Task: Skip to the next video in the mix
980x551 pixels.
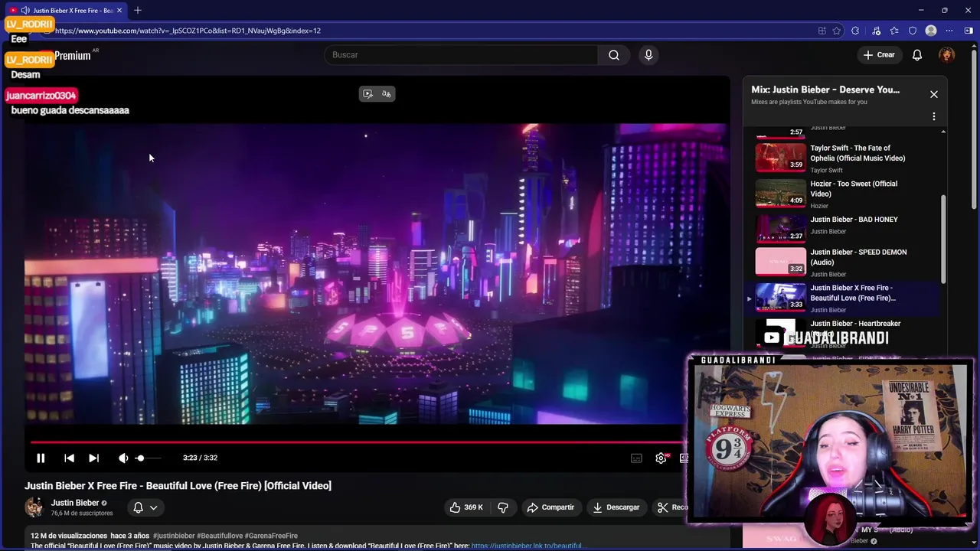Action: 93,458
